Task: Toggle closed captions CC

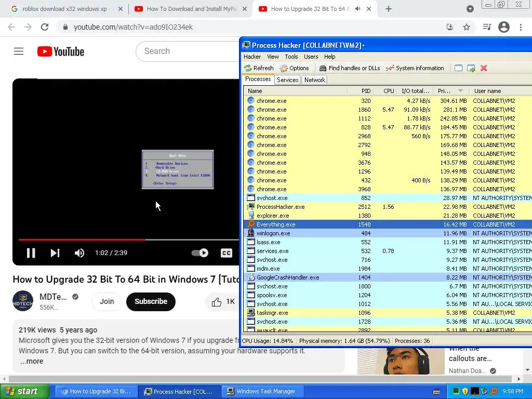Action: click(227, 253)
